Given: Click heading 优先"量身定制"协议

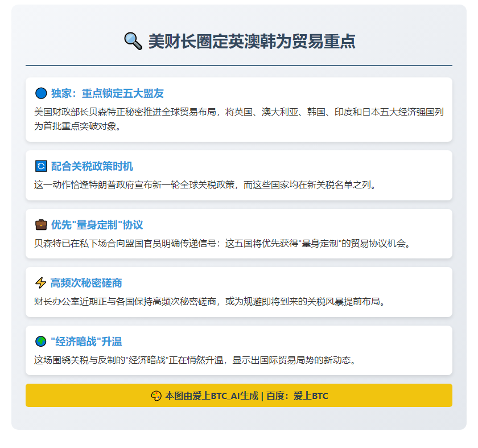Looking at the screenshot, I should 97,225.
